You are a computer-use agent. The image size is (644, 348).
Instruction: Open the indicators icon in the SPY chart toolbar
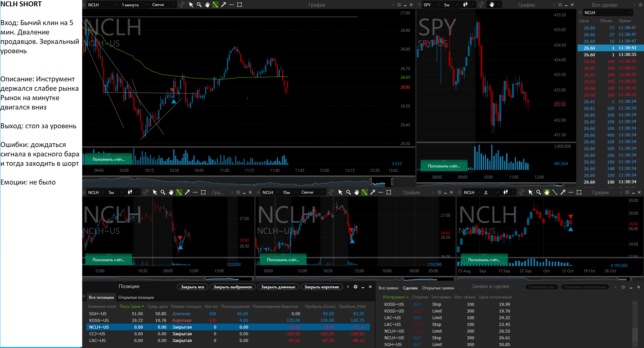click(x=481, y=5)
